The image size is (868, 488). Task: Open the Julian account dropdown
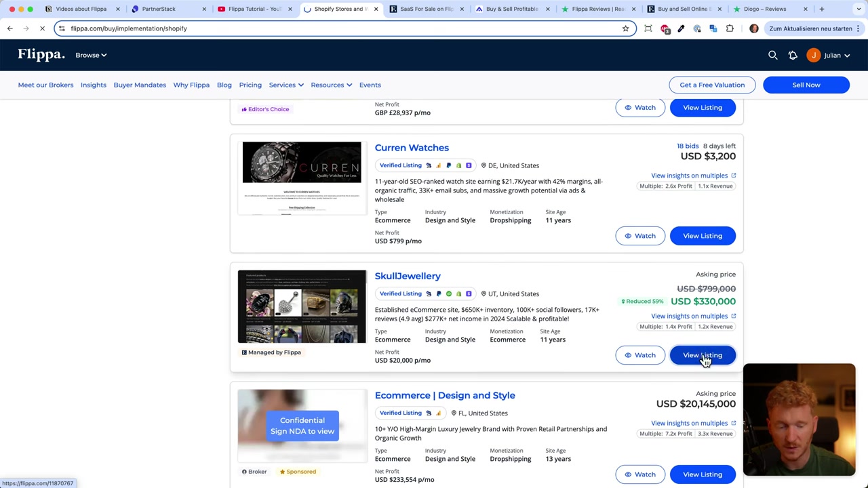point(836,56)
